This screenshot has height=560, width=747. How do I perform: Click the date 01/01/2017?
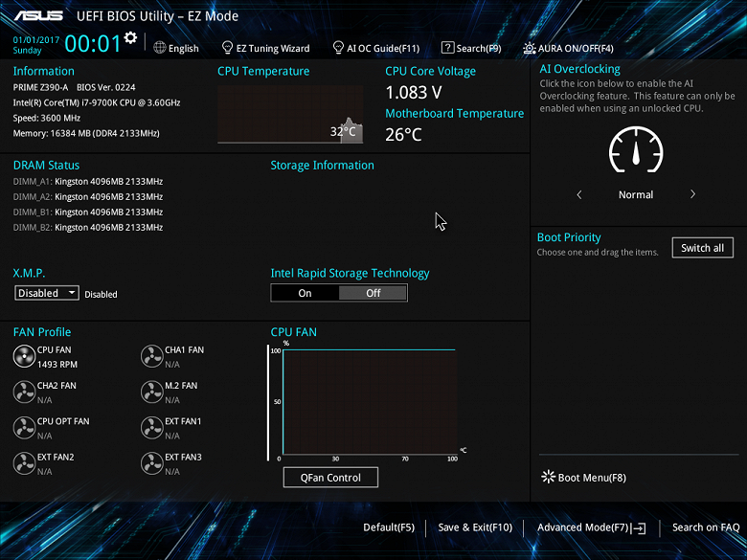(36, 40)
